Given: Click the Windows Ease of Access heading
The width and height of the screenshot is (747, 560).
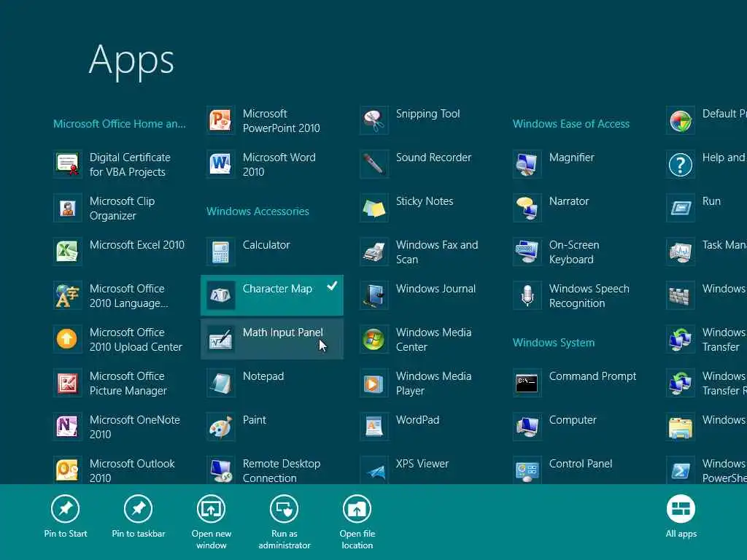Looking at the screenshot, I should (570, 124).
